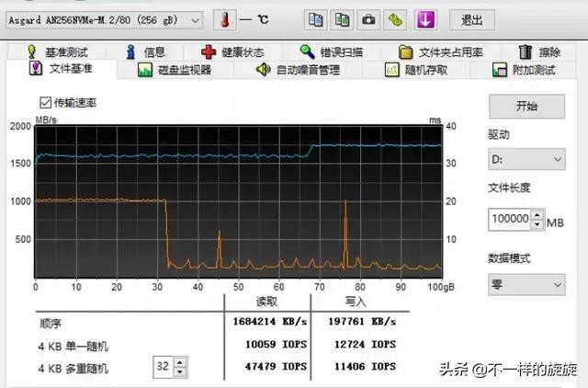Click the 12724 IOPS write value
Image resolution: width=588 pixels, height=388 pixels.
[366, 344]
